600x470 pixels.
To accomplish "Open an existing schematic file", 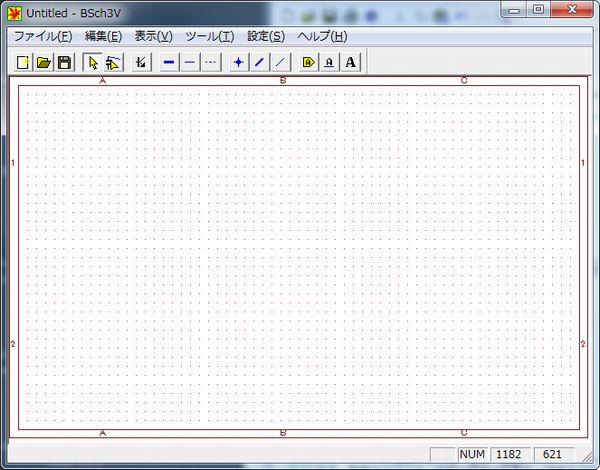I will click(44, 62).
